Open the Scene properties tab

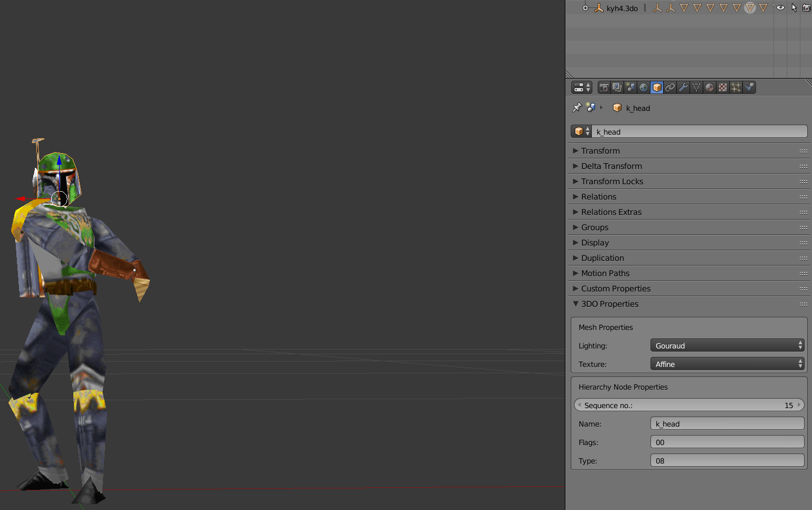click(x=630, y=88)
